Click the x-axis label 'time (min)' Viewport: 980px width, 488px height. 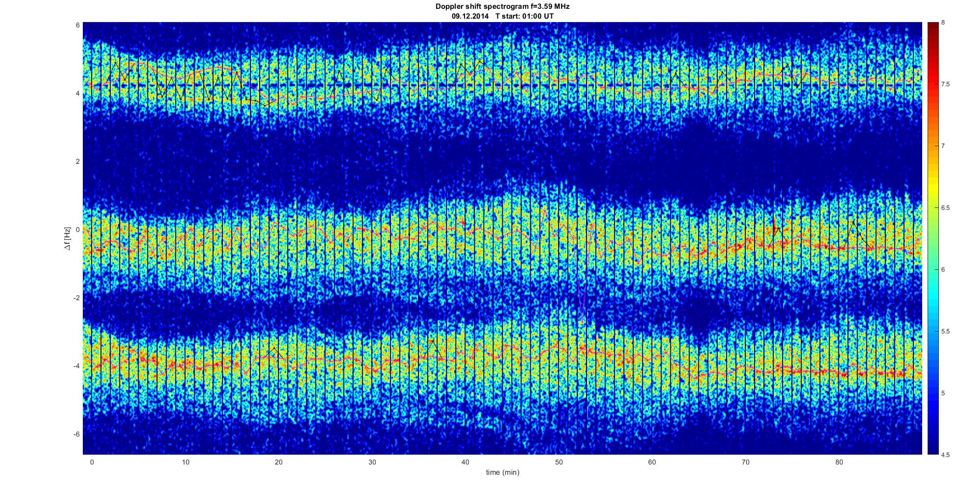click(x=502, y=472)
